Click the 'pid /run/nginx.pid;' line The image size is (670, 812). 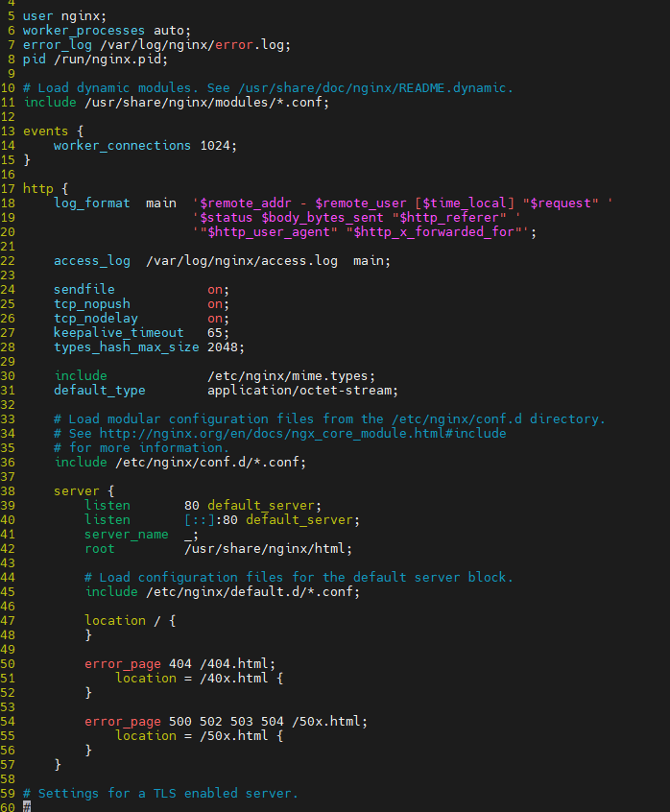coord(95,60)
